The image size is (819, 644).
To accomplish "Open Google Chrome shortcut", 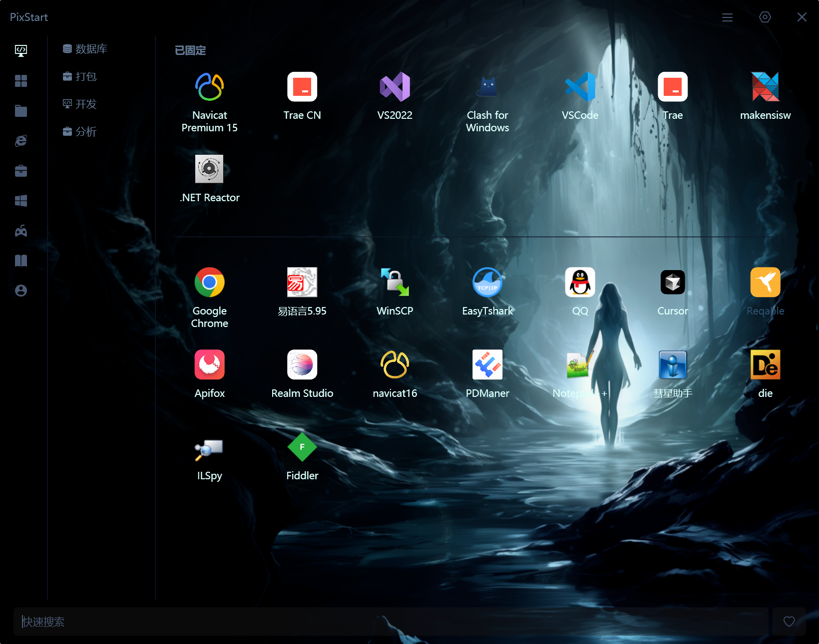I will (x=209, y=283).
